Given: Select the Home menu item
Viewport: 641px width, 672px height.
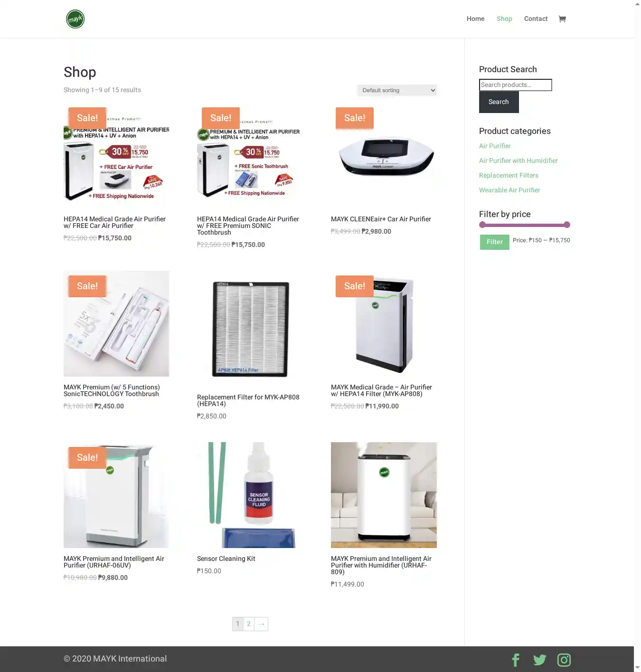Looking at the screenshot, I should (475, 19).
